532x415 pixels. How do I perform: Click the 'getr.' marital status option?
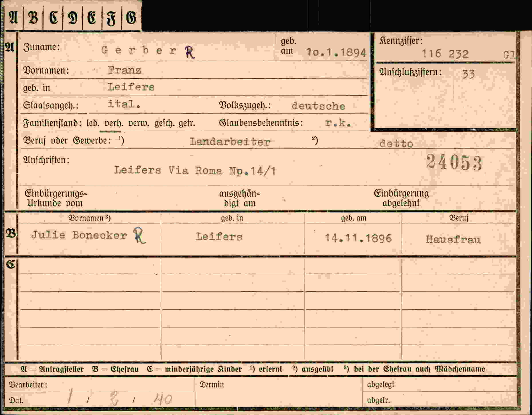(x=187, y=124)
